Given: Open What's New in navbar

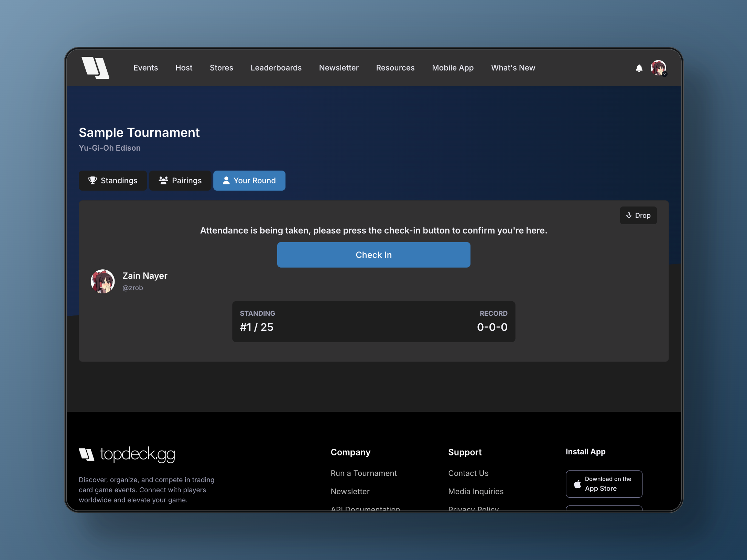Looking at the screenshot, I should click(513, 68).
